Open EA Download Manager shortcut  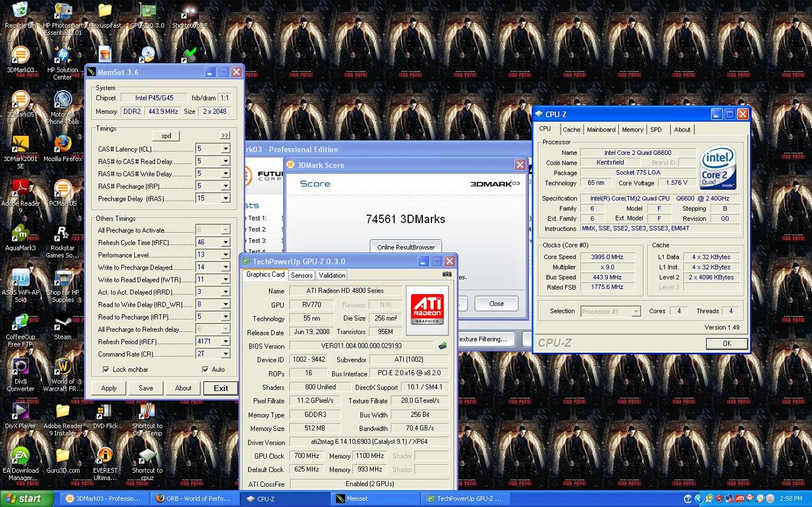(20, 464)
